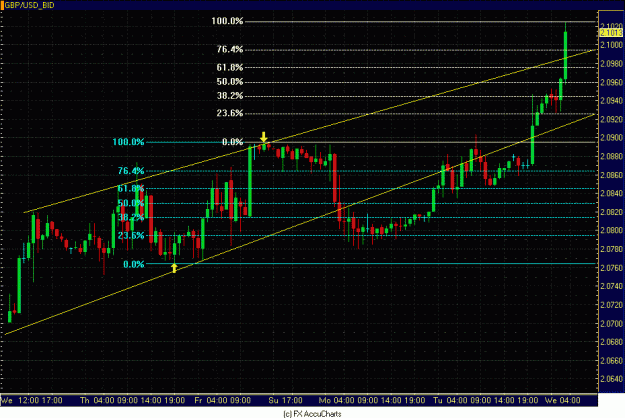The image size is (625, 418).
Task: Click the 2.1000 price axis label
Action: pos(611,45)
